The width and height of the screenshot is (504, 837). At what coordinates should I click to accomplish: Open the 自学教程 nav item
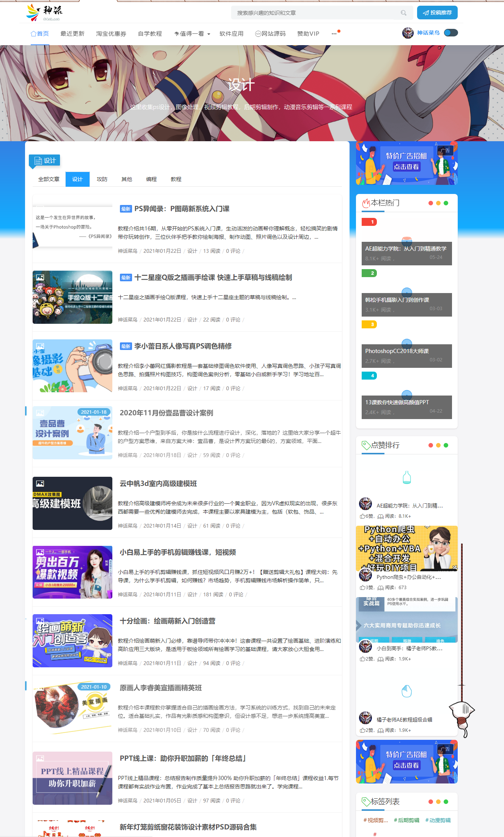tap(150, 34)
